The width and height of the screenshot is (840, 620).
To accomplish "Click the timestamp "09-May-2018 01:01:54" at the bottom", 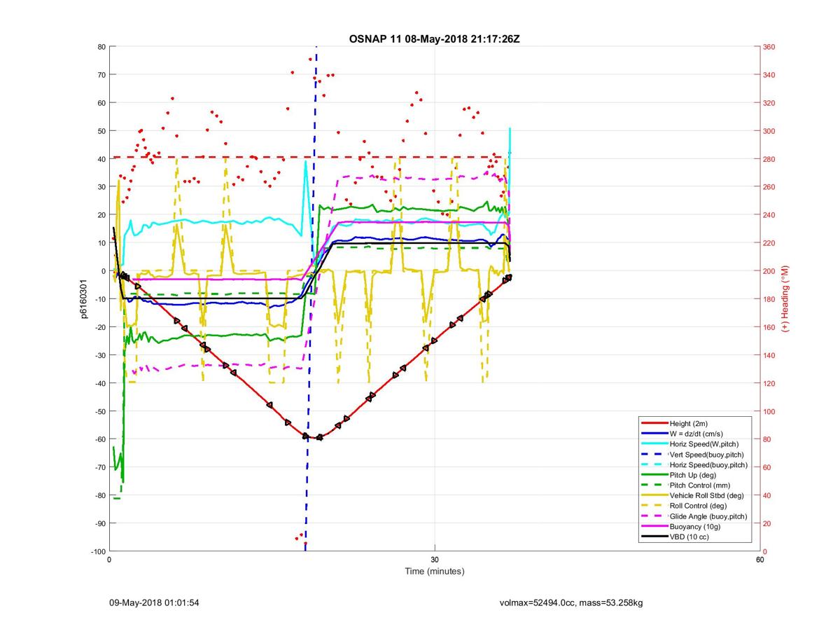I will point(155,602).
